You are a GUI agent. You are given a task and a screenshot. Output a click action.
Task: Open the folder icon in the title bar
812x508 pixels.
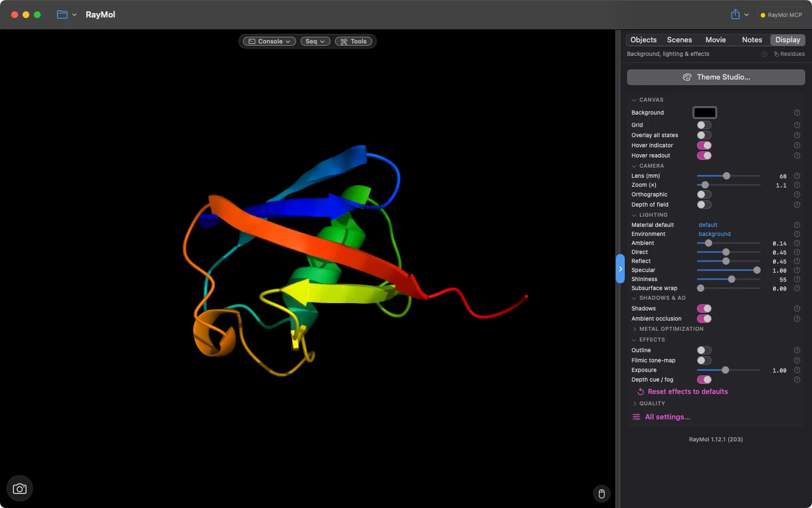click(62, 15)
